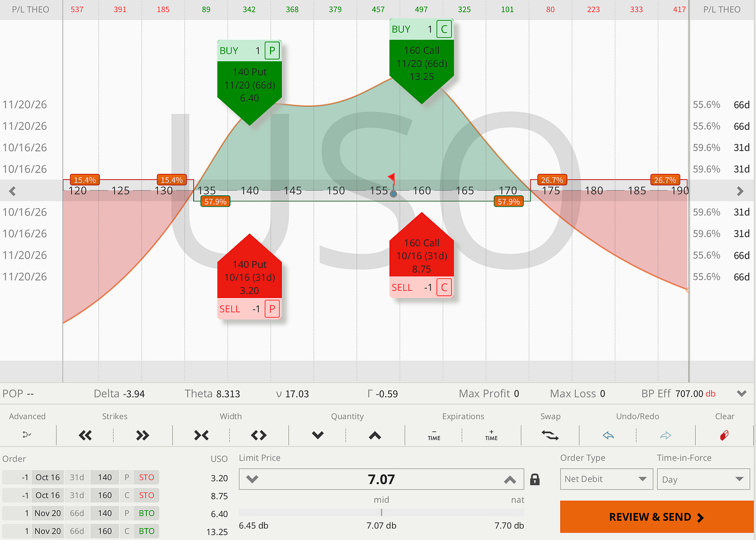
Task: Toggle the P type on SELL 140 Put
Action: tap(272, 309)
